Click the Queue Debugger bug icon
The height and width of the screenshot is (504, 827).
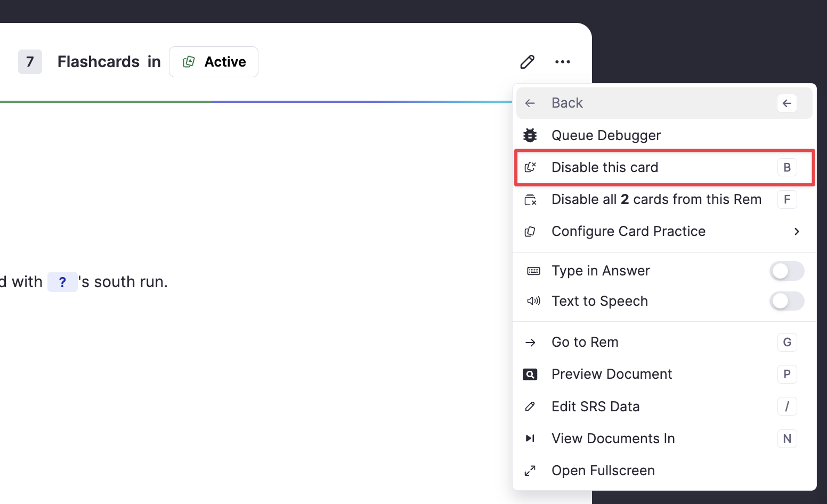click(x=530, y=135)
